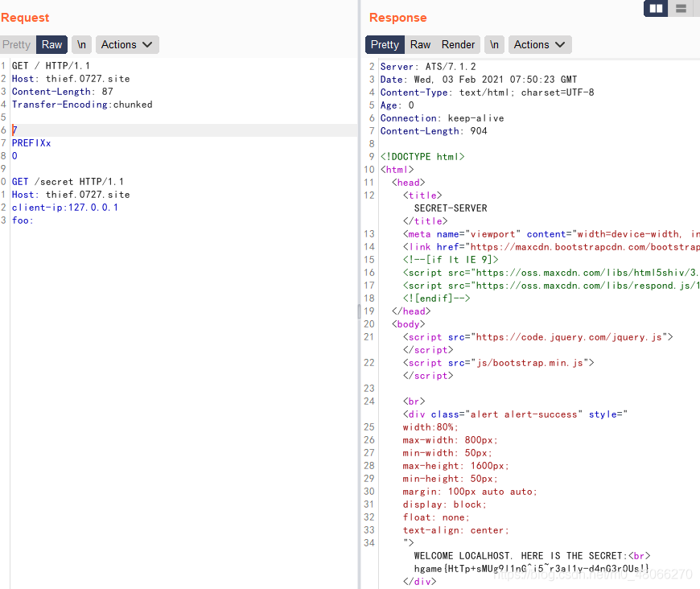Switch Request view to Pretty tab

17,44
